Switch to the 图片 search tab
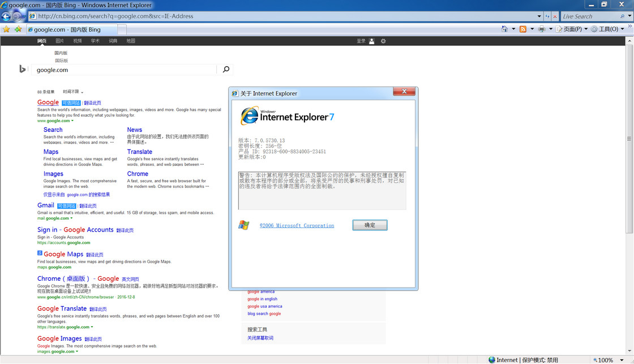Image resolution: width=634 pixels, height=364 pixels. tap(60, 41)
